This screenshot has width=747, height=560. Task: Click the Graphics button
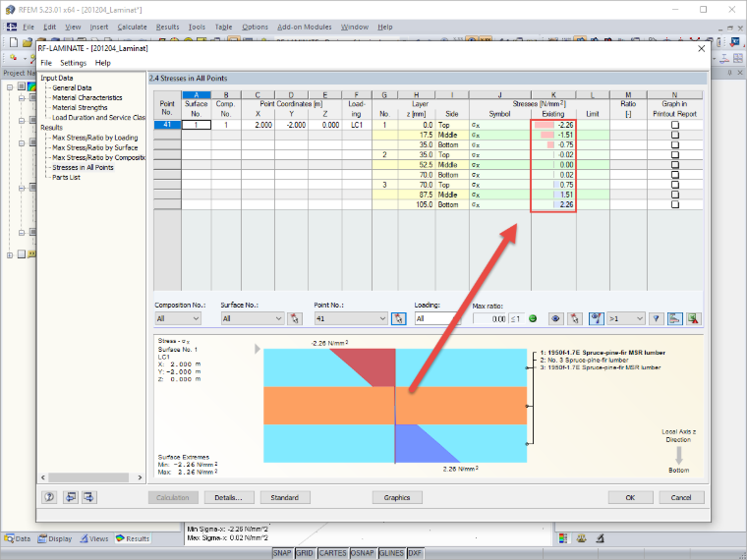[397, 497]
